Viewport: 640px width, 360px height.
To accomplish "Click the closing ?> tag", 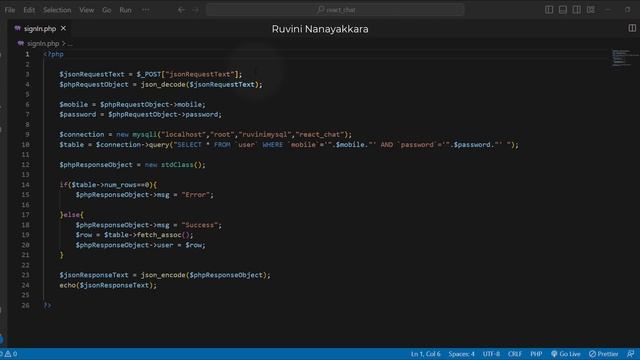I will click(x=47, y=305).
